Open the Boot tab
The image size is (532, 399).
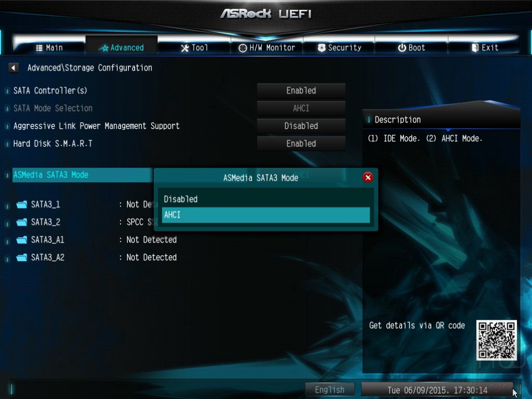click(411, 47)
